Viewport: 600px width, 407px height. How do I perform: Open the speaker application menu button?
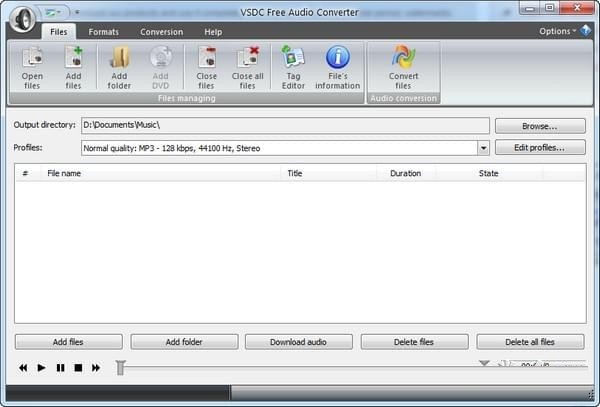22,19
